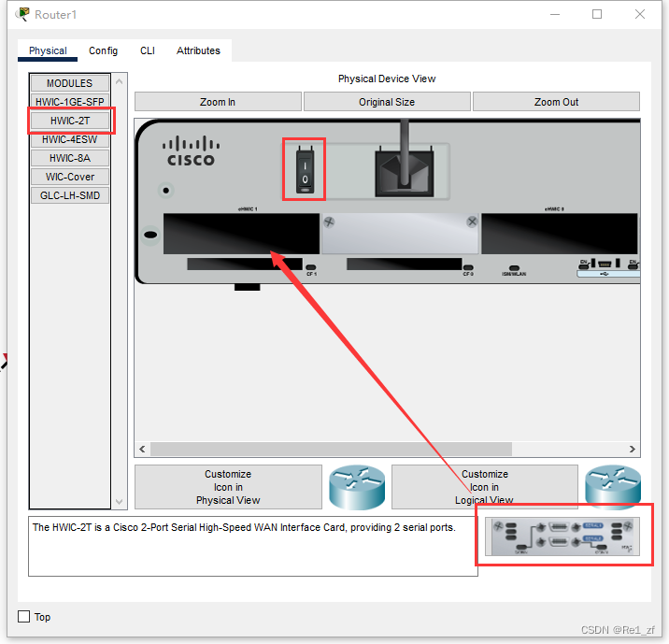Open the Attributes tab
This screenshot has width=669, height=644.
[198, 50]
